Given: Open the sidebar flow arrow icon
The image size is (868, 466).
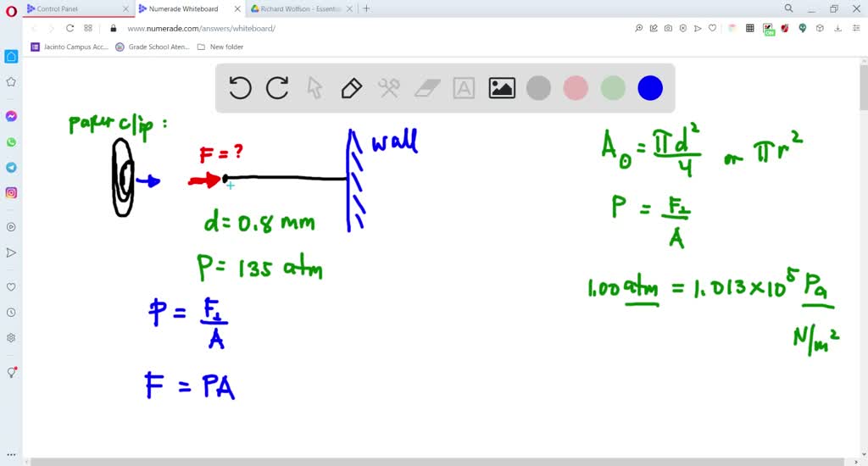Looking at the screenshot, I should point(11,253).
